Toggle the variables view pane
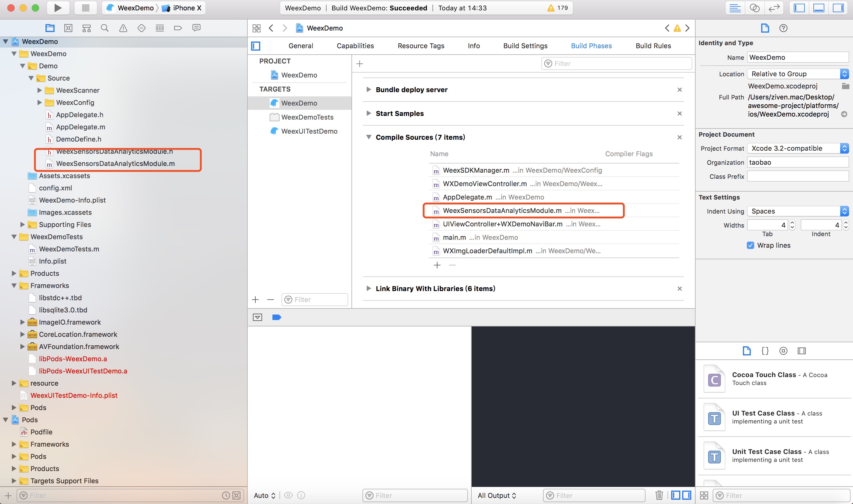 pos(675,495)
